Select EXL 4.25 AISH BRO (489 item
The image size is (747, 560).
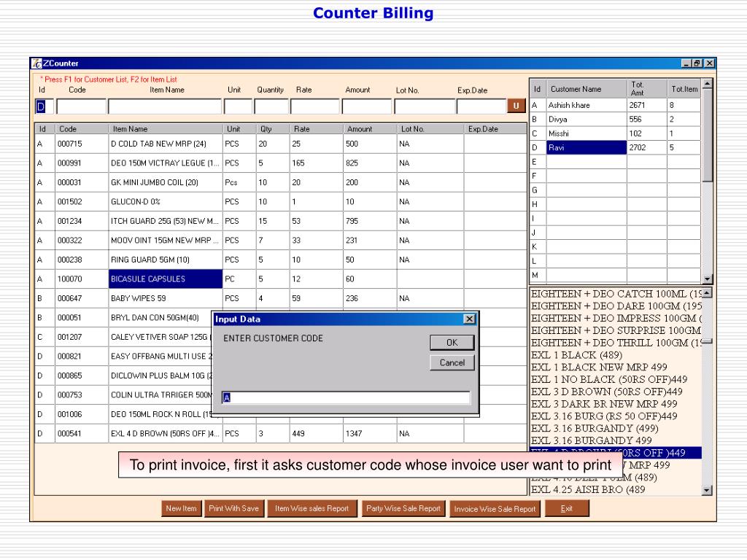tap(616, 489)
